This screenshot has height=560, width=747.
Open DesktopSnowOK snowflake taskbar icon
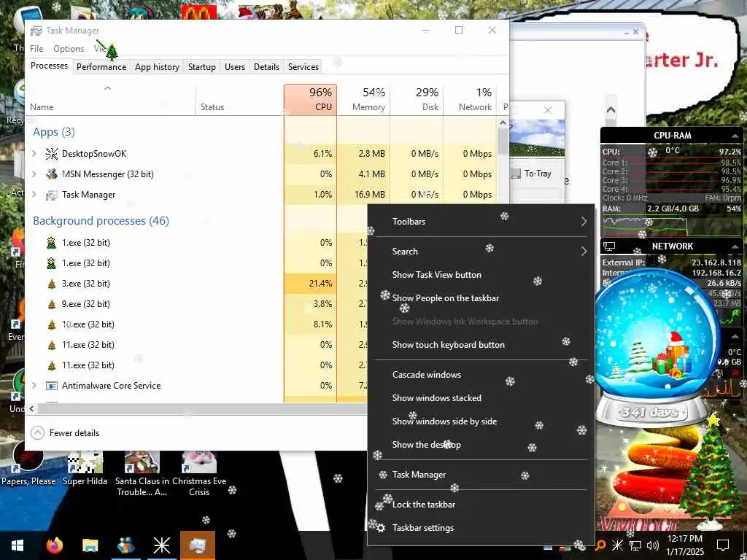[161, 545]
